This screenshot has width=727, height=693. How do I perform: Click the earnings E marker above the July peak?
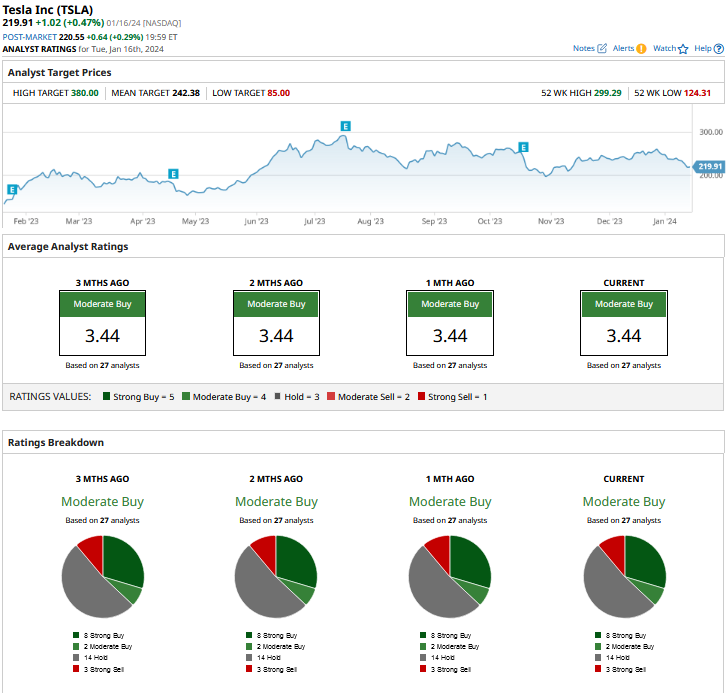(x=345, y=126)
